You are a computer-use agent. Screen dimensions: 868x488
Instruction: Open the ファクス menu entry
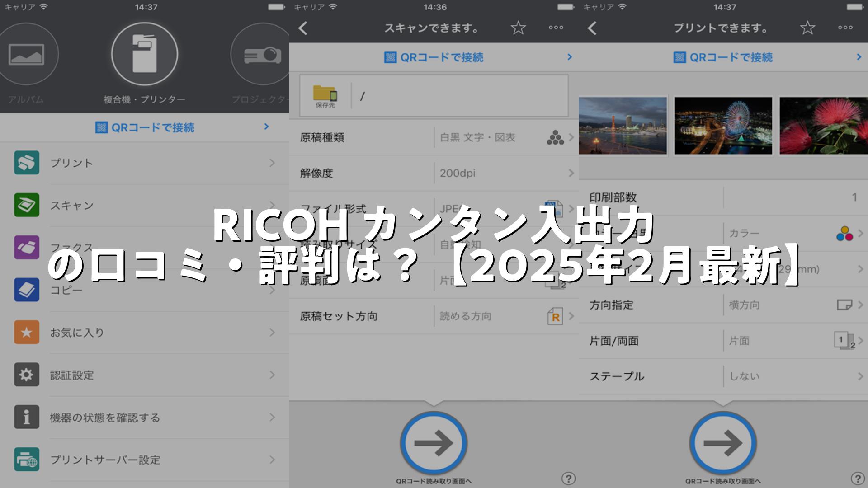(x=145, y=247)
